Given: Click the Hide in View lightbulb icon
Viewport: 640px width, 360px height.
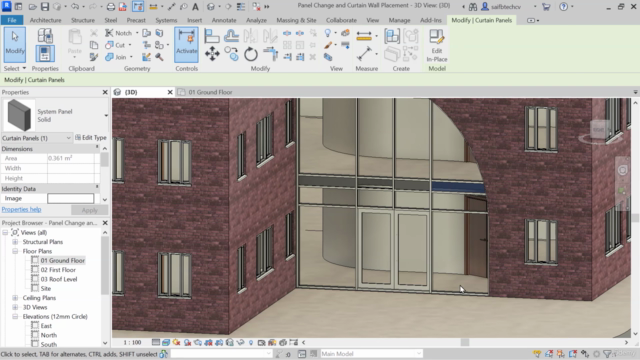Looking at the screenshot, I should 327,33.
